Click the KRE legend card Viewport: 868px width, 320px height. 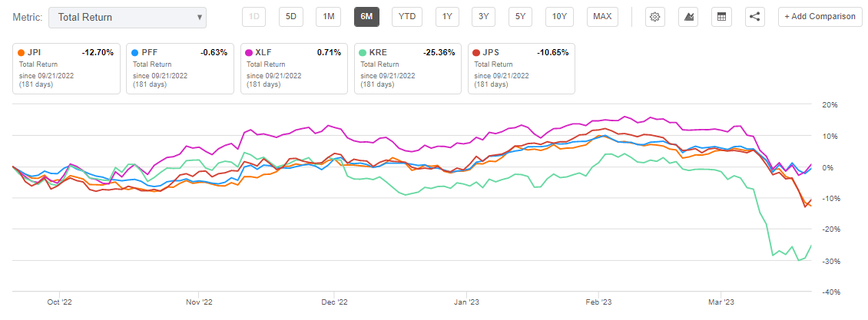pyautogui.click(x=408, y=68)
